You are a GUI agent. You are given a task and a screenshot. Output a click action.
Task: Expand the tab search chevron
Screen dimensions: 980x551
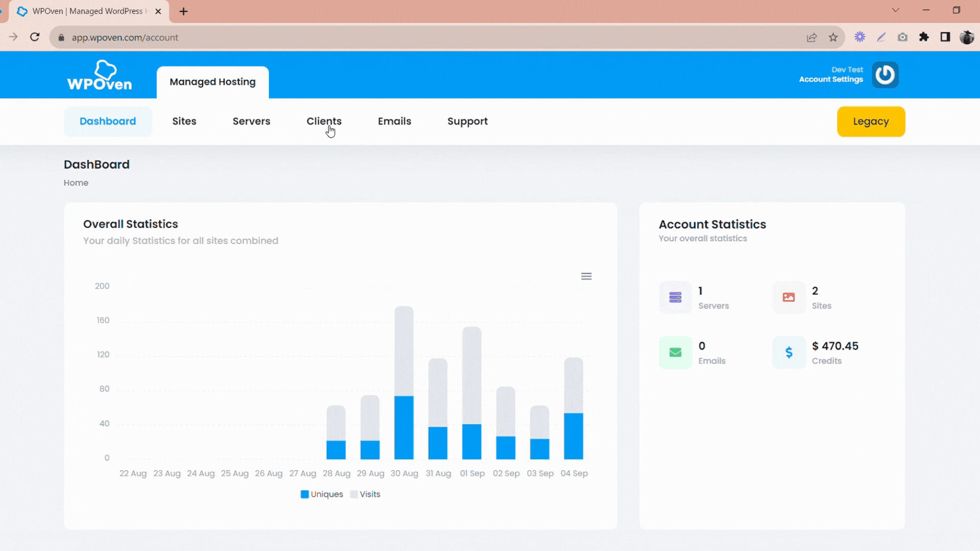896,10
